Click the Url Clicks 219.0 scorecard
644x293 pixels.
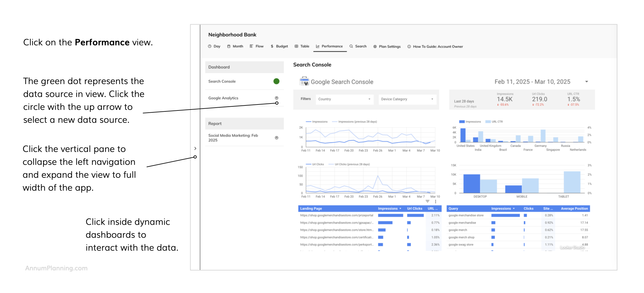pyautogui.click(x=540, y=99)
